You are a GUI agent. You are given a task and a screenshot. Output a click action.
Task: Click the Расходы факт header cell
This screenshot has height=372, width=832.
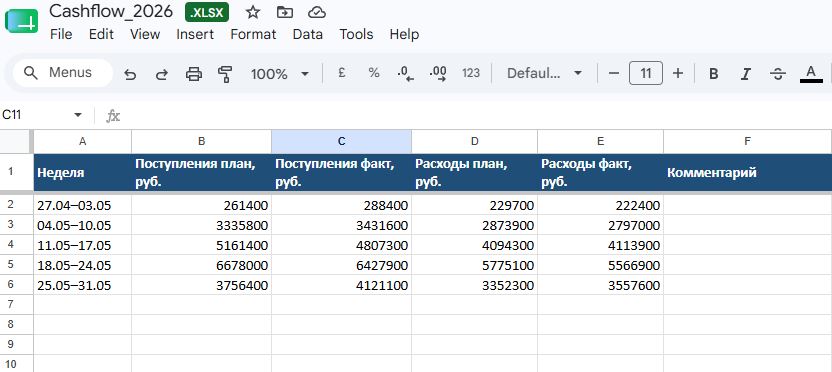coord(600,172)
